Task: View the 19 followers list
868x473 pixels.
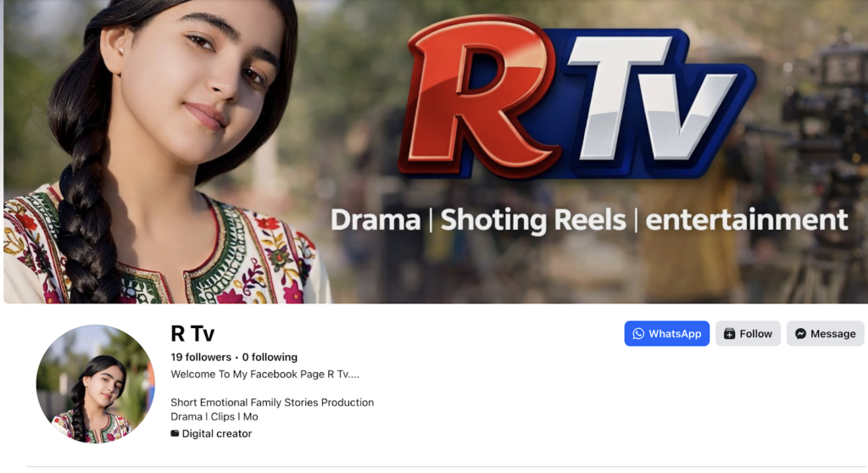Action: pos(201,357)
